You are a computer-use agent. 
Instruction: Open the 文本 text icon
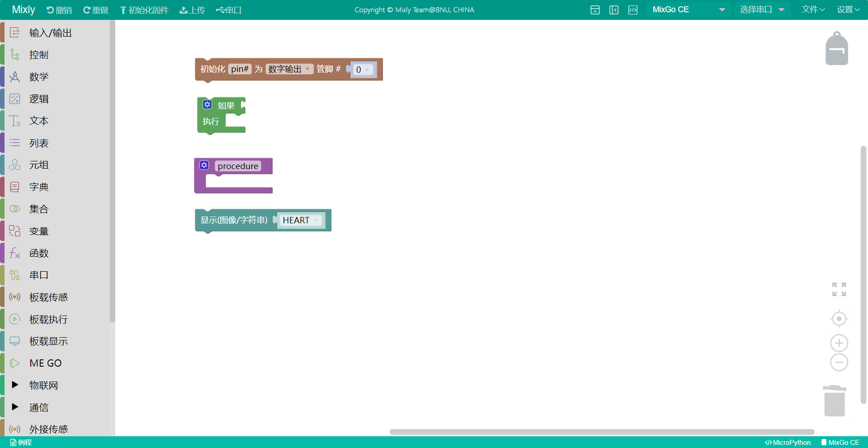tap(14, 121)
